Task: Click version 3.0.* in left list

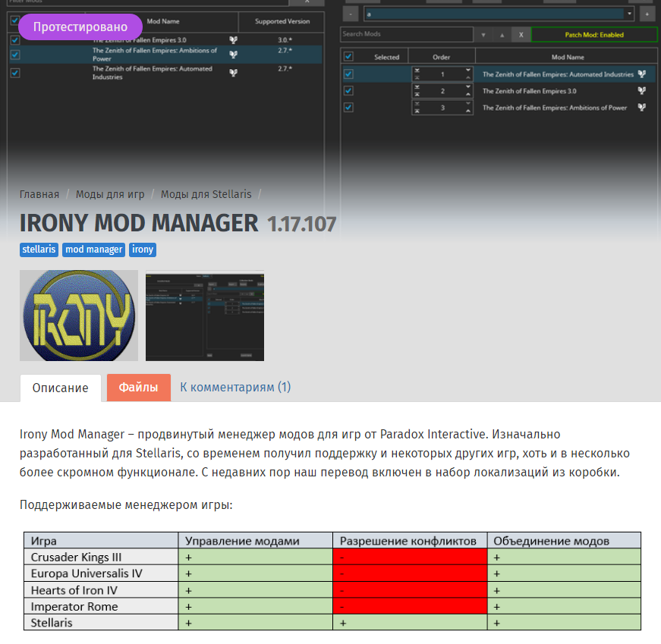Action: coord(285,40)
